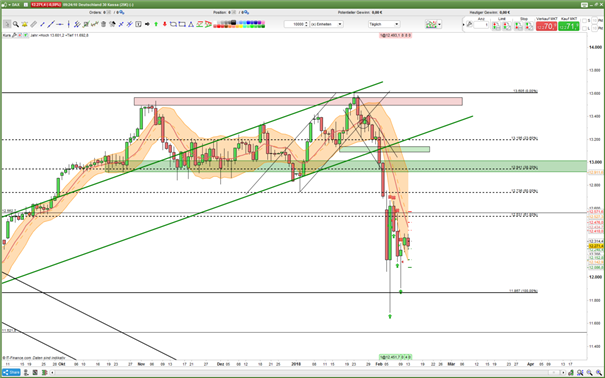Image resolution: width=605 pixels, height=378 pixels.
Task: Toggle the S checkbox
Action: pyautogui.click(x=584, y=20)
